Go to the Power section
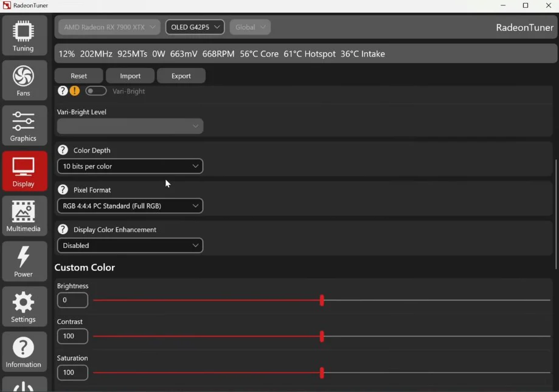Image resolution: width=559 pixels, height=392 pixels. (x=23, y=262)
